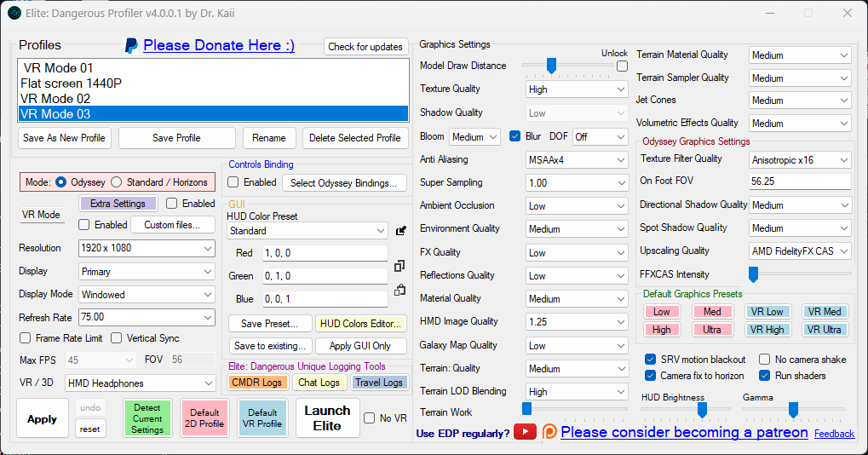868x455 pixels.
Task: Click Delete Selected Profile
Action: click(x=355, y=138)
